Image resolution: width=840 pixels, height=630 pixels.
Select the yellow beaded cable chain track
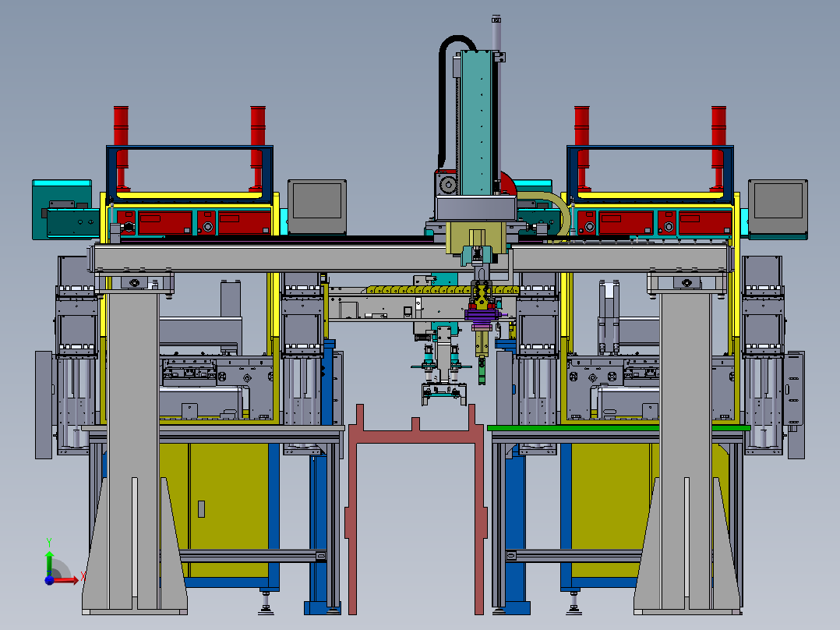click(443, 289)
